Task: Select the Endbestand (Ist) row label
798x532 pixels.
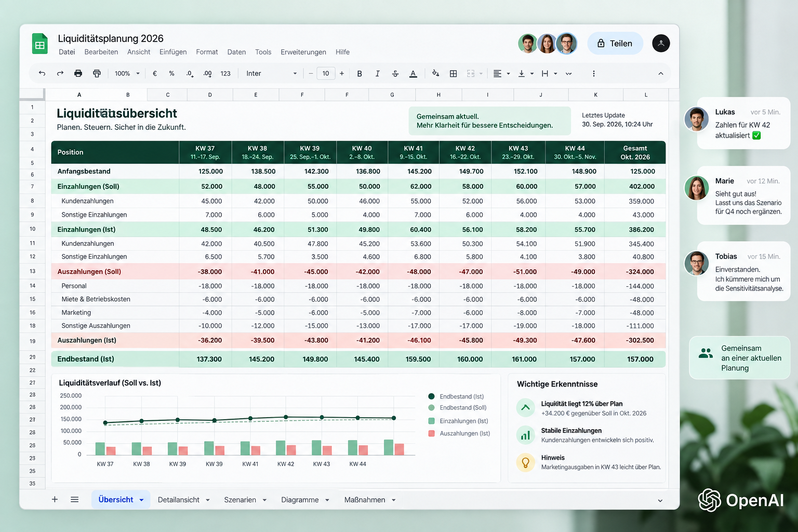Action: (86, 359)
